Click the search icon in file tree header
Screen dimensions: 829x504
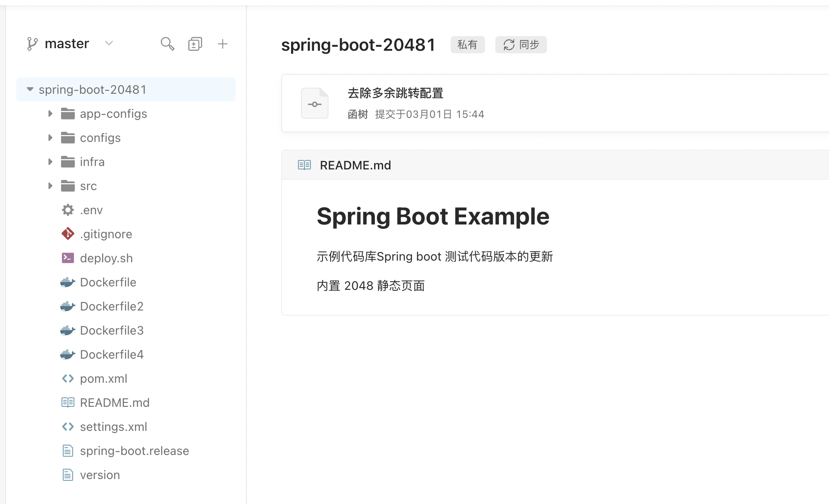[x=167, y=44]
